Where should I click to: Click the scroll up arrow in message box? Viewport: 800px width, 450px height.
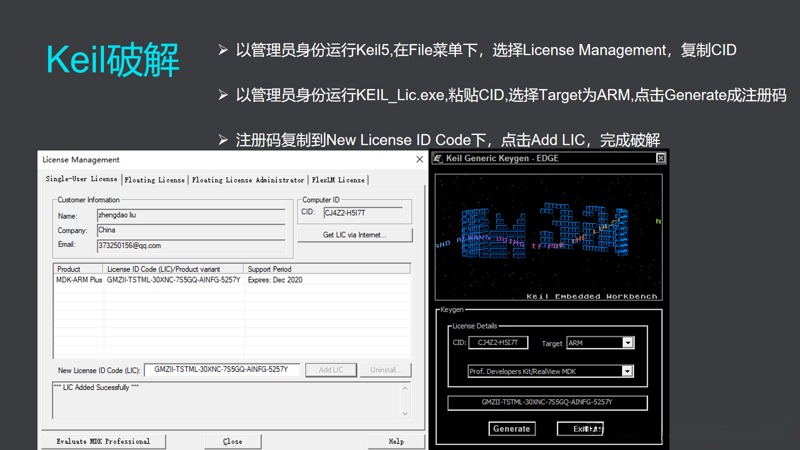[405, 388]
